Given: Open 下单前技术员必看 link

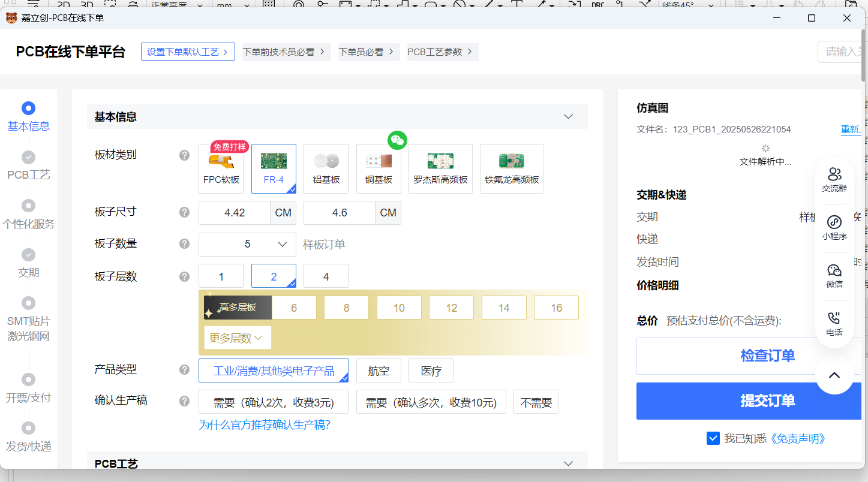Looking at the screenshot, I should coord(286,52).
